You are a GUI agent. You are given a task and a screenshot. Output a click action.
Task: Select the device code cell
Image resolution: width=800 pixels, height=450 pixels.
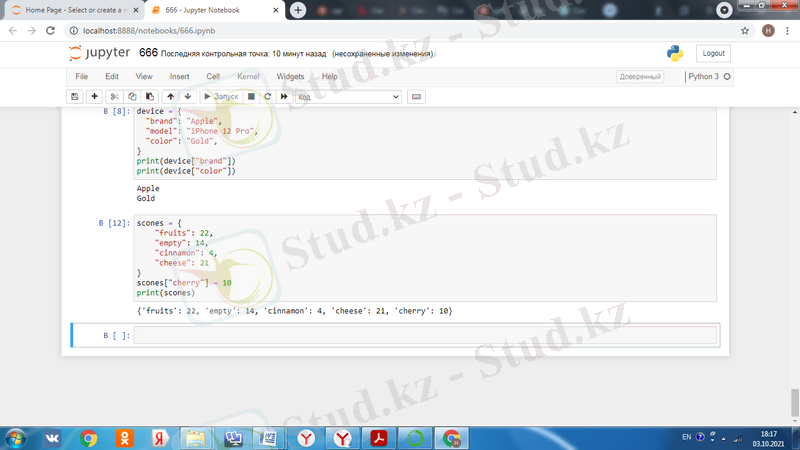pos(425,142)
